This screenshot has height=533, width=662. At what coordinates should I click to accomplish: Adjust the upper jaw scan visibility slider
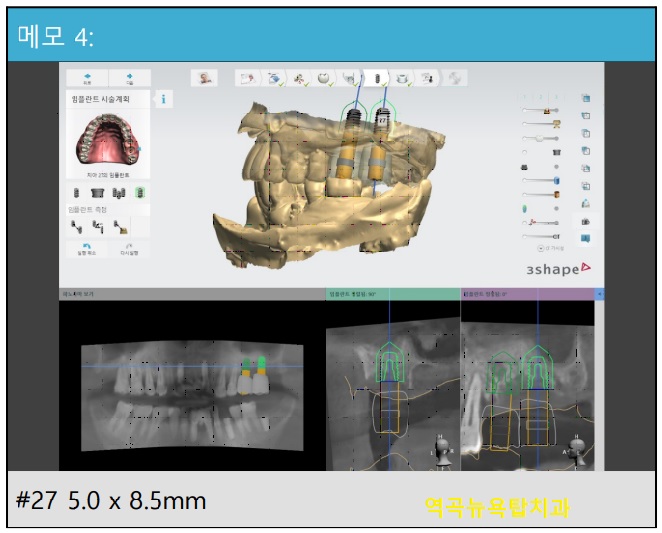(x=542, y=111)
